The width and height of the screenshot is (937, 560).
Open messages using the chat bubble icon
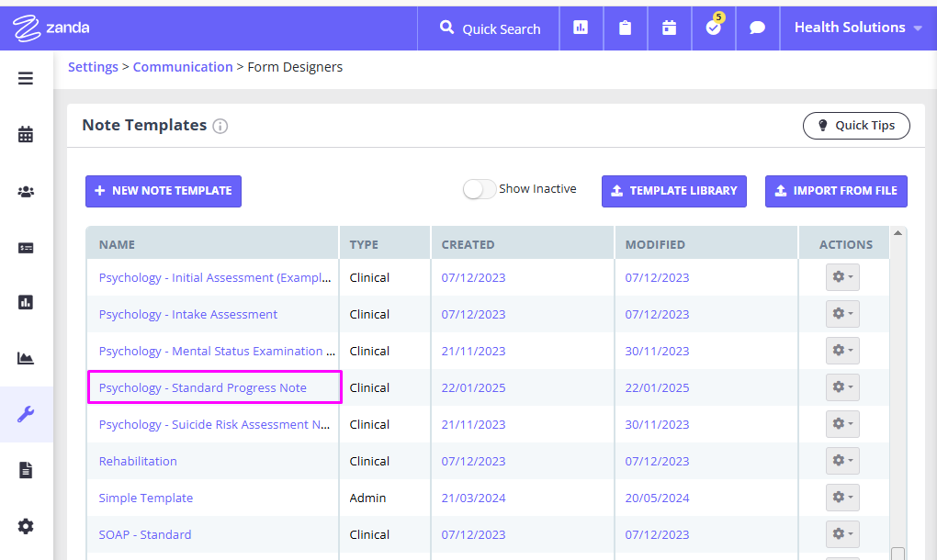(757, 28)
